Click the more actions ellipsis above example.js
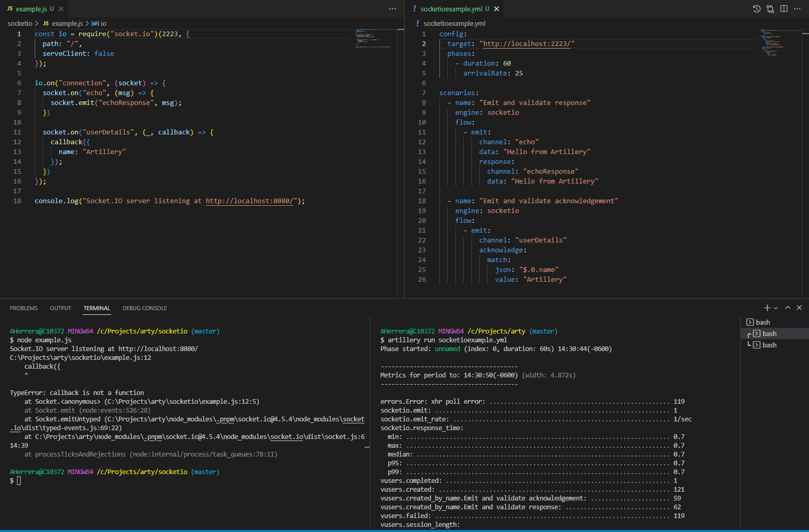 pos(392,9)
